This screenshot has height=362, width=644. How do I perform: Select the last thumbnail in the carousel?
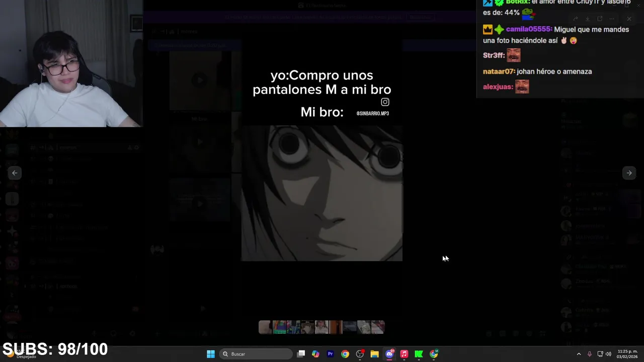click(x=377, y=327)
